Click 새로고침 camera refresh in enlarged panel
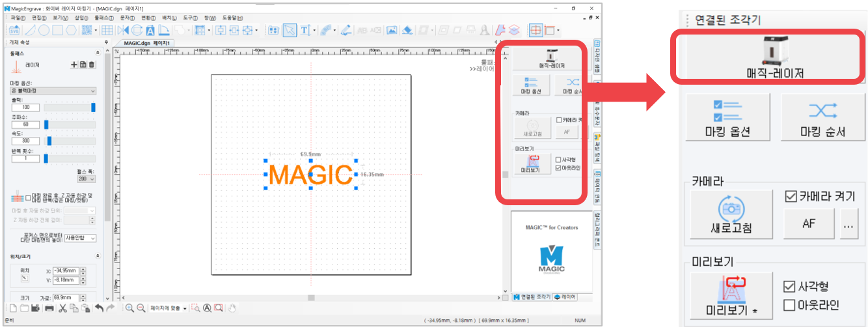Viewport: 868px width, 329px height. [731, 214]
